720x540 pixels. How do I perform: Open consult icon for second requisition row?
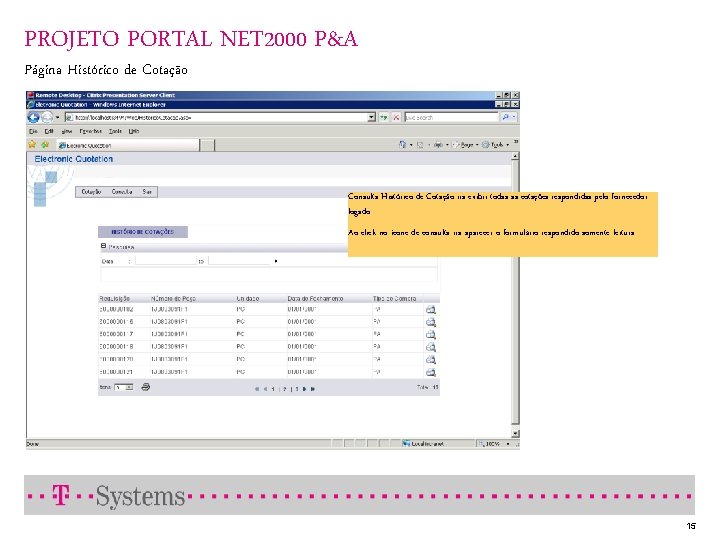pos(431,322)
